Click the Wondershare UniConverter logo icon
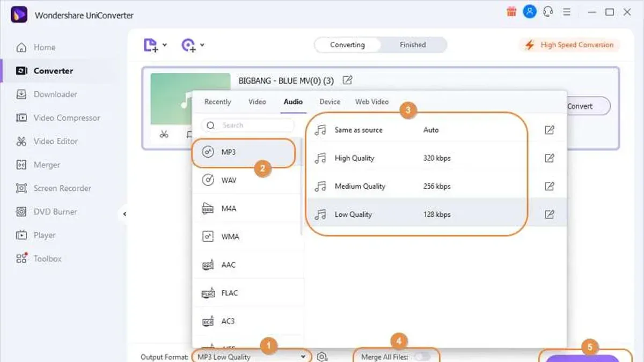The height and width of the screenshot is (362, 644). [19, 14]
